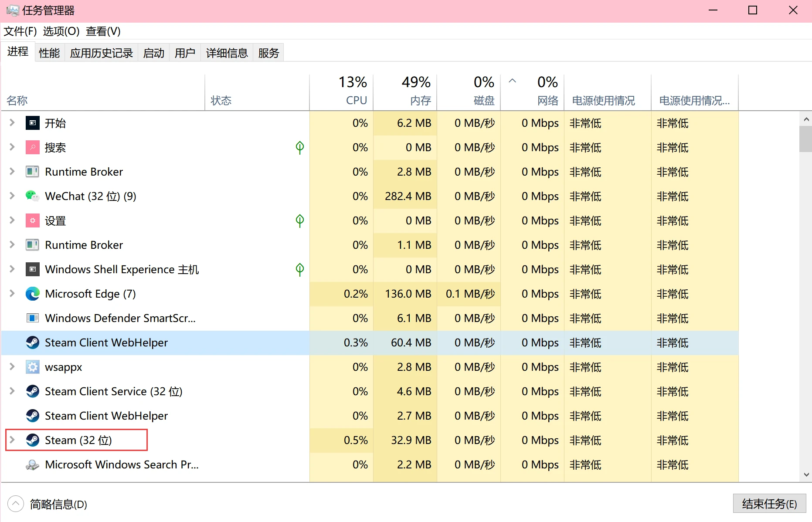Select the WeChat (32 位) (9) row name

91,197
